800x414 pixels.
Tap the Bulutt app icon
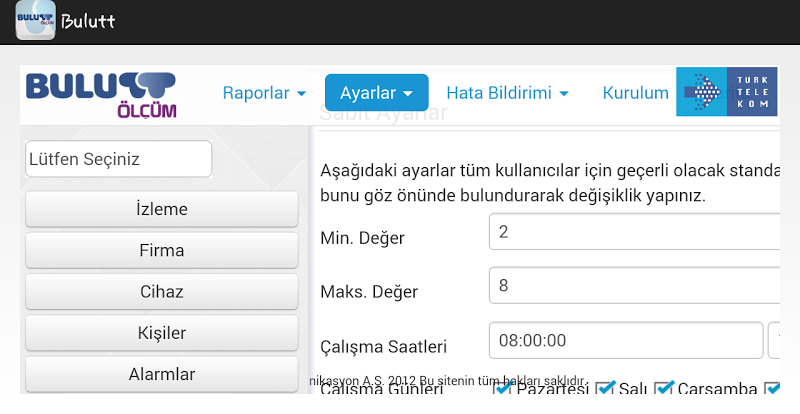[x=36, y=20]
